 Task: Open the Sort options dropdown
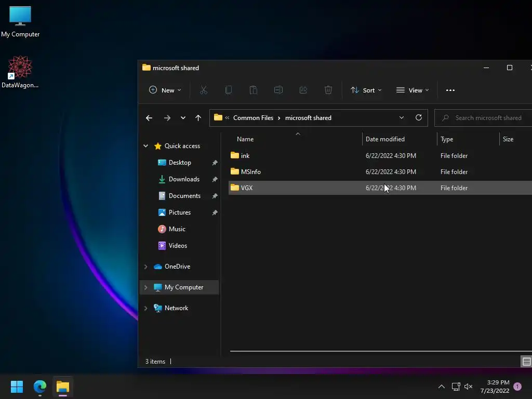pyautogui.click(x=366, y=90)
